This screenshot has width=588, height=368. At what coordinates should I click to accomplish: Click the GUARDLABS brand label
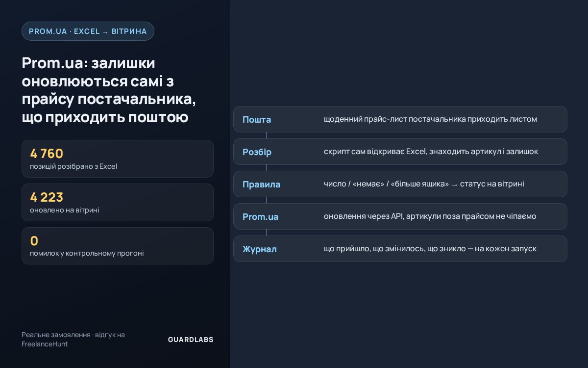(x=191, y=340)
